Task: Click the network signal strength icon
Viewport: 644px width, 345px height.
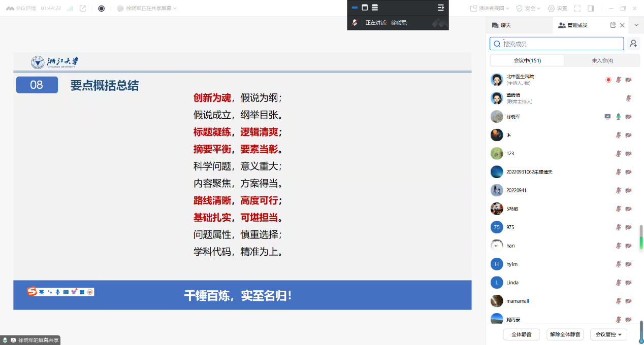Action: [70, 8]
